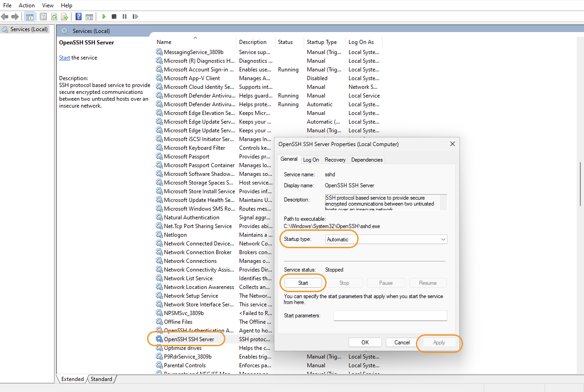Click the gear icon beside OpenSSH SSH Server

159,339
